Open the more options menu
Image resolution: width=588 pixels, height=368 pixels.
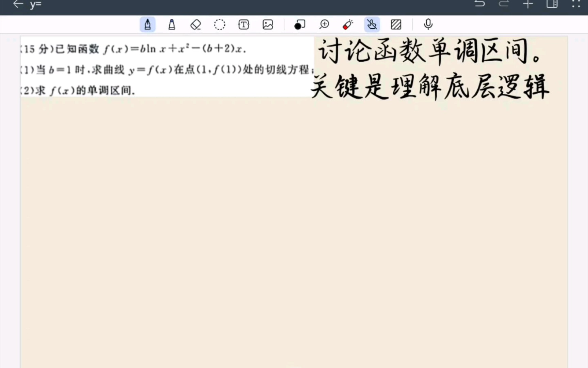coord(576,4)
